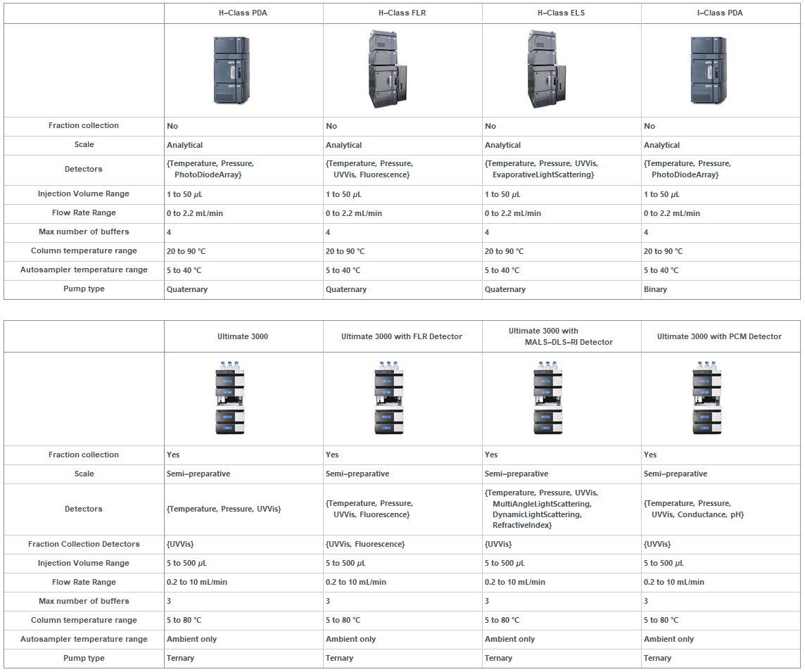
Task: Click the H-Class PDA instrument image
Action: (232, 70)
